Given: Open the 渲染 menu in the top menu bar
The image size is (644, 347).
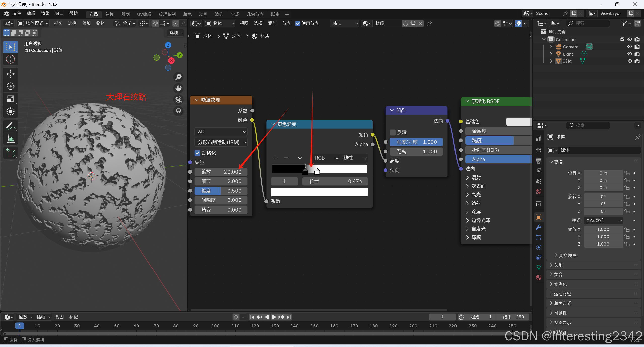Looking at the screenshot, I should [45, 13].
